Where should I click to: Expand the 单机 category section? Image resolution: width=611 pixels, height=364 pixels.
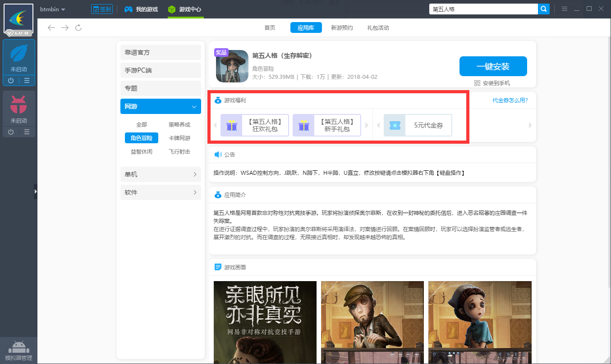pyautogui.click(x=161, y=174)
